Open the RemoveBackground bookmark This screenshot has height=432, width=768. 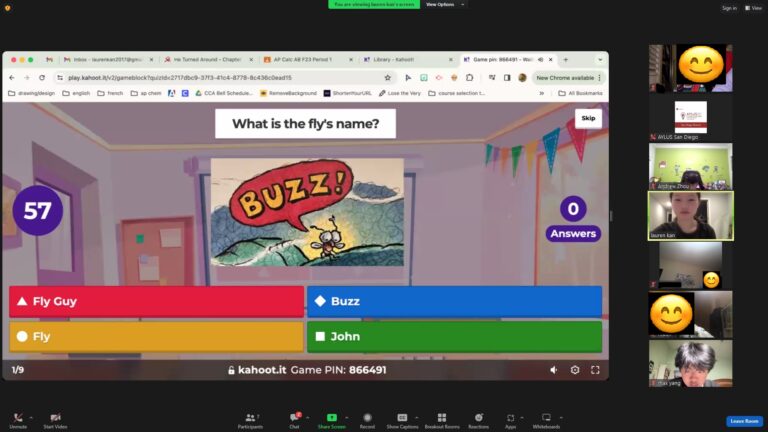288,93
